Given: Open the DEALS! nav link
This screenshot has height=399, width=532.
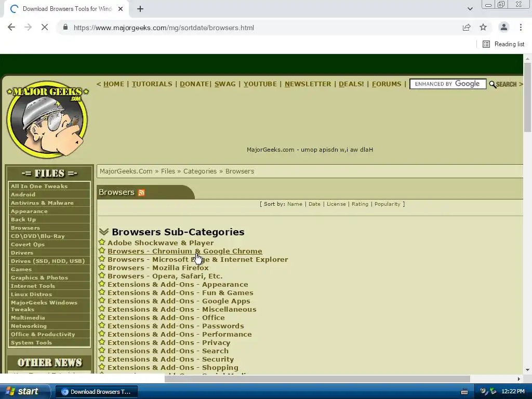Looking at the screenshot, I should (x=351, y=84).
